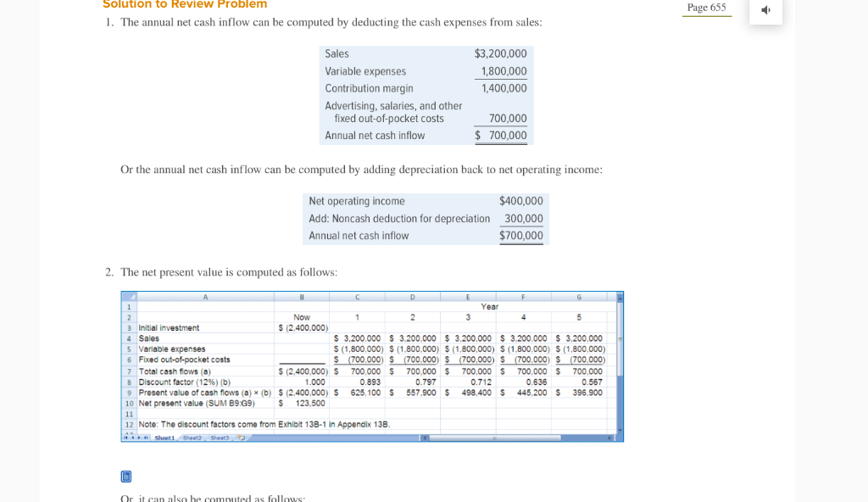Screen dimensions: 868x502
Task: Click the net present value 123,500 cell
Action: [310, 404]
